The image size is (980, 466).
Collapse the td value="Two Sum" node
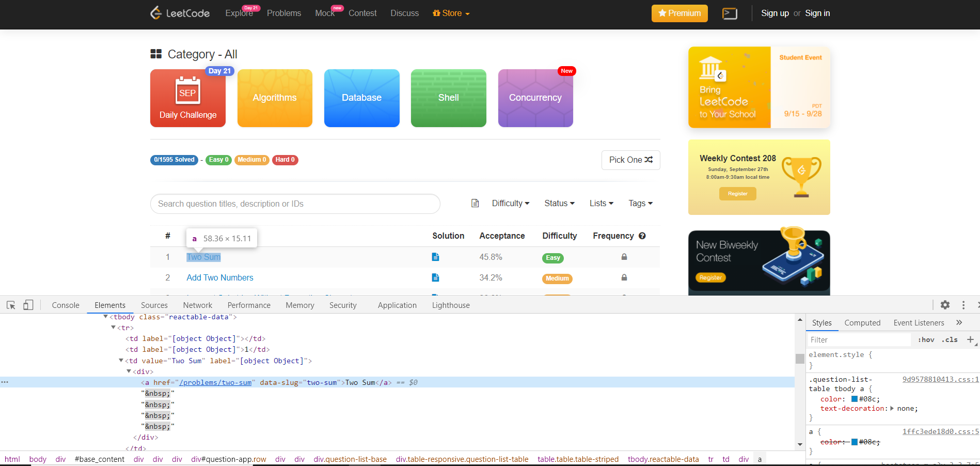pos(121,361)
